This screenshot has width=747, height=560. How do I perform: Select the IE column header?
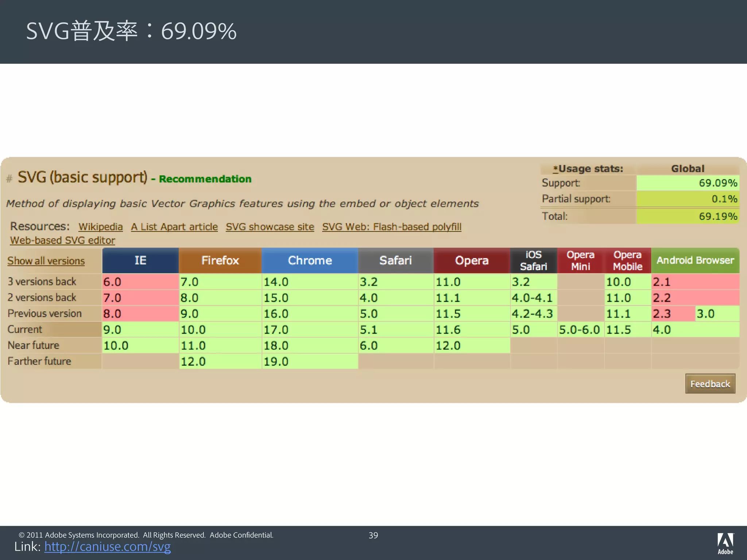coord(140,260)
